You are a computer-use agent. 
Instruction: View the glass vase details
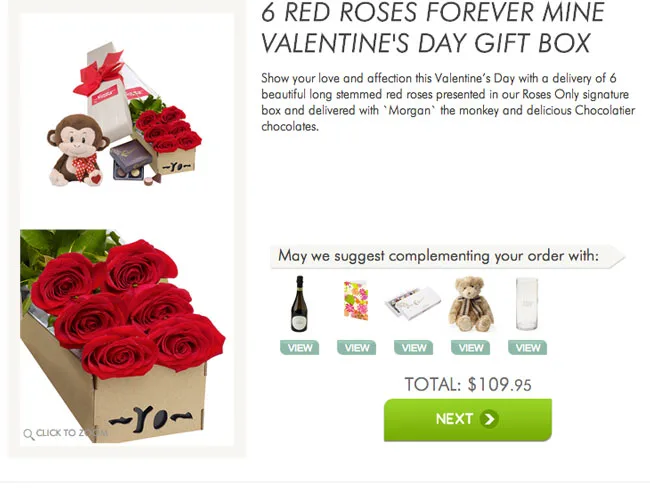point(527,348)
